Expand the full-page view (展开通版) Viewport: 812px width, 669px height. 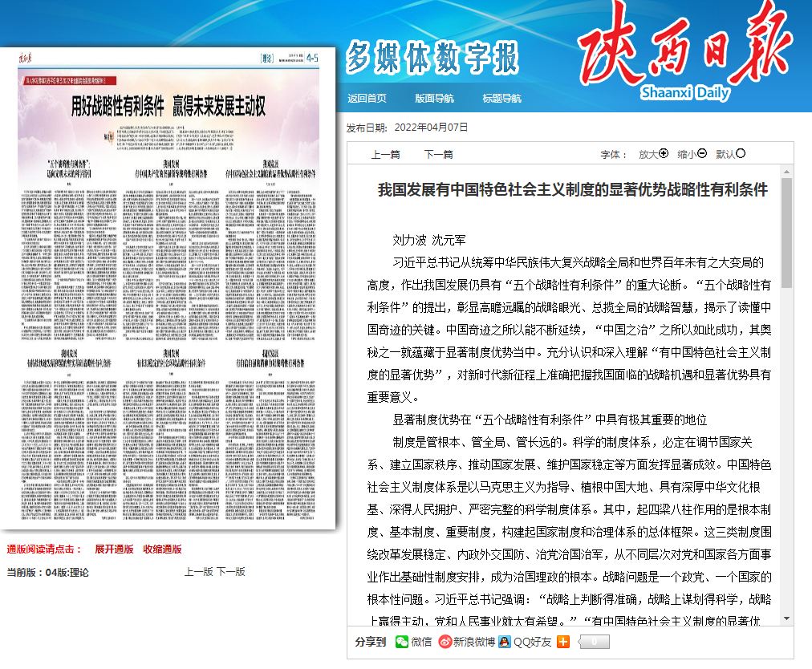(114, 549)
